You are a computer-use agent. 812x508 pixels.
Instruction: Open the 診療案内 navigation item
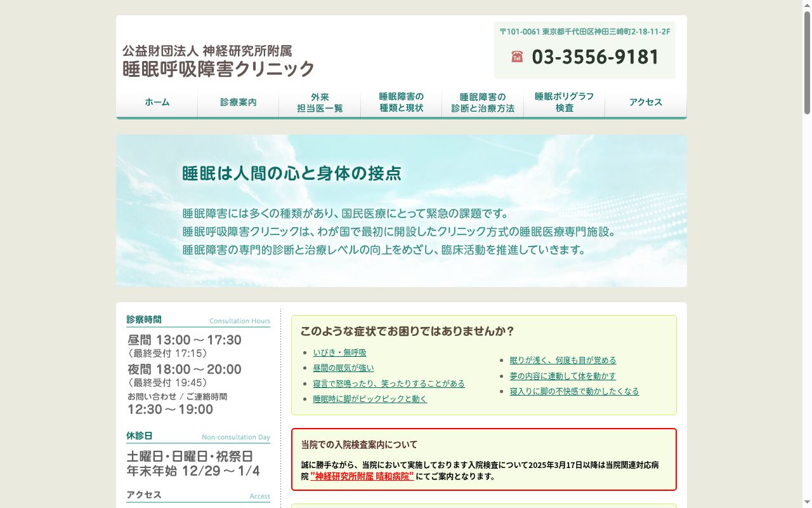[x=239, y=102]
